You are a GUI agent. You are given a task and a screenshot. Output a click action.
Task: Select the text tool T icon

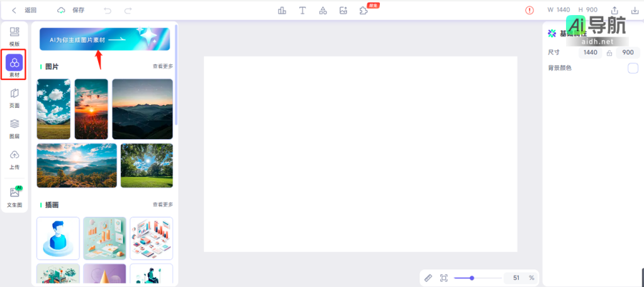point(303,11)
